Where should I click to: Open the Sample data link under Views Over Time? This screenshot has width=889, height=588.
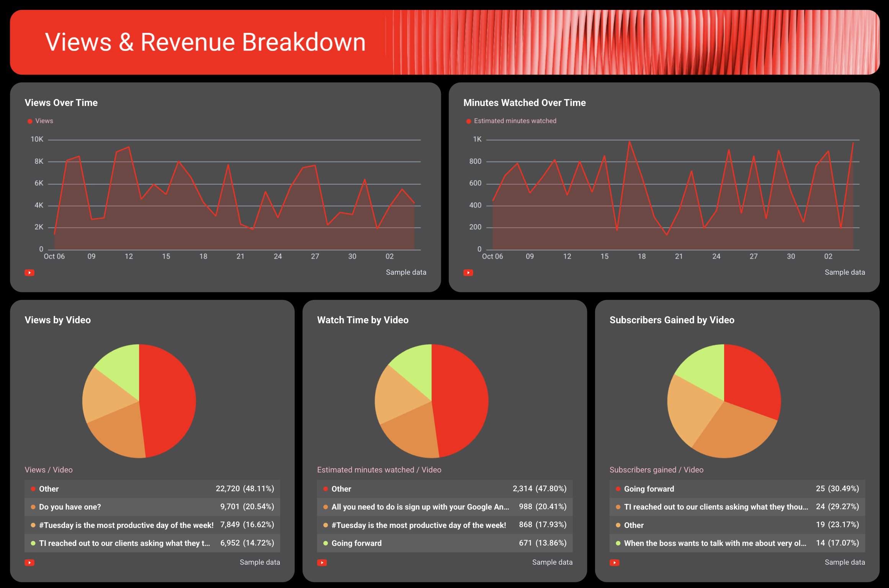[x=406, y=272]
